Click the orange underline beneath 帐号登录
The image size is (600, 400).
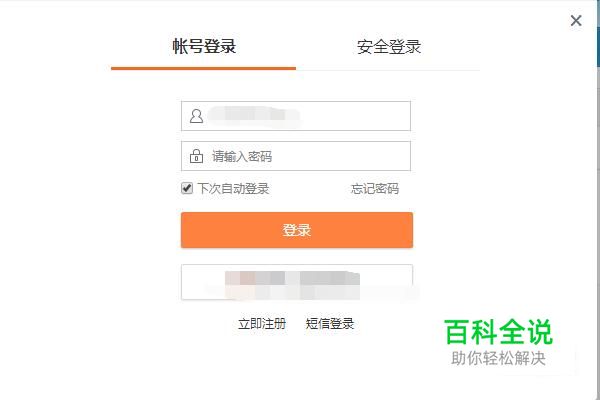204,69
